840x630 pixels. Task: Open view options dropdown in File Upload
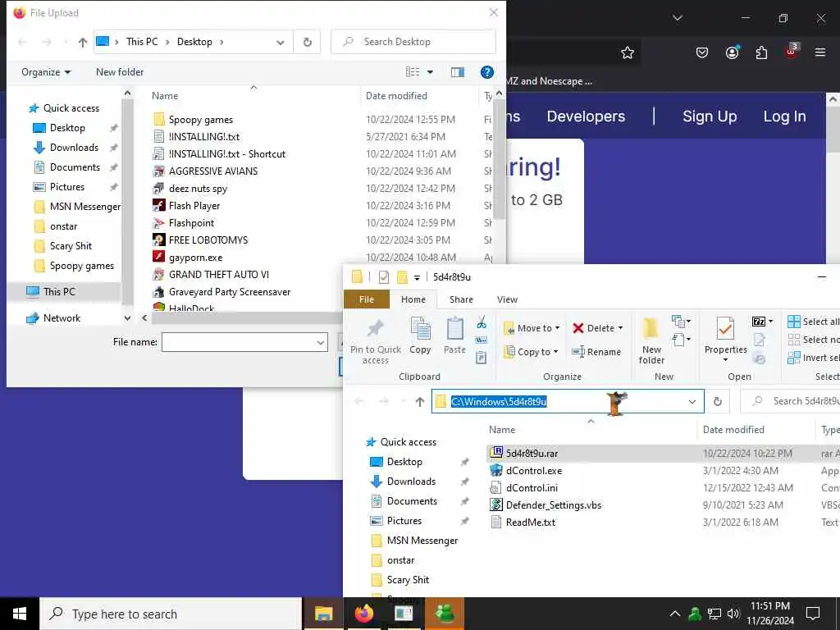(430, 72)
